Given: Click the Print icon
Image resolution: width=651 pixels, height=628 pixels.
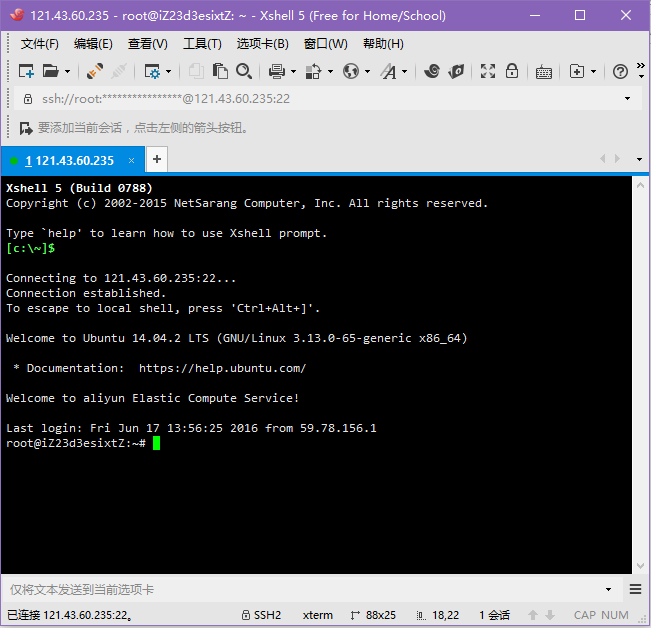Looking at the screenshot, I should (277, 71).
